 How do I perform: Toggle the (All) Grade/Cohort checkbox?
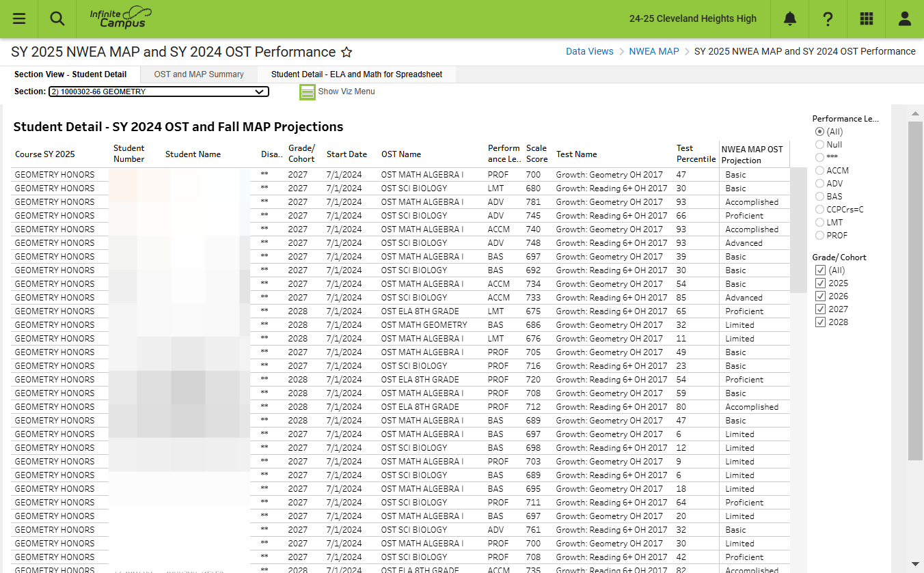click(x=820, y=270)
